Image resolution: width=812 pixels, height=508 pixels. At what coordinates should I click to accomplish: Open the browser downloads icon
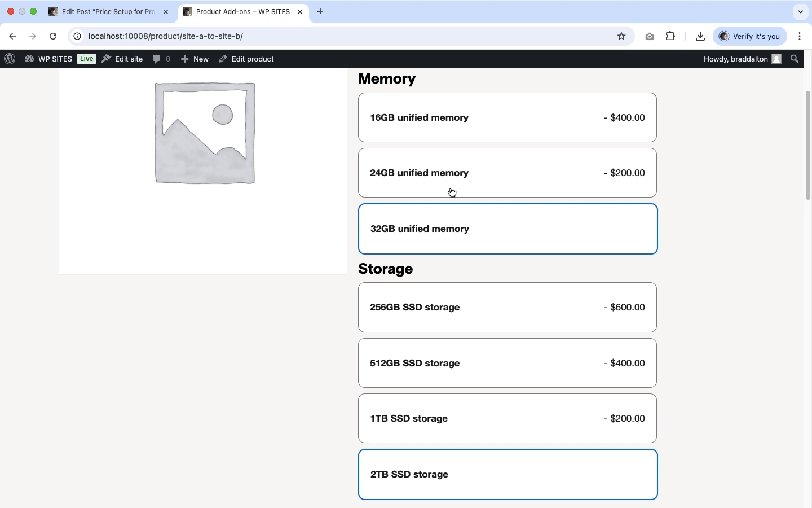(700, 36)
